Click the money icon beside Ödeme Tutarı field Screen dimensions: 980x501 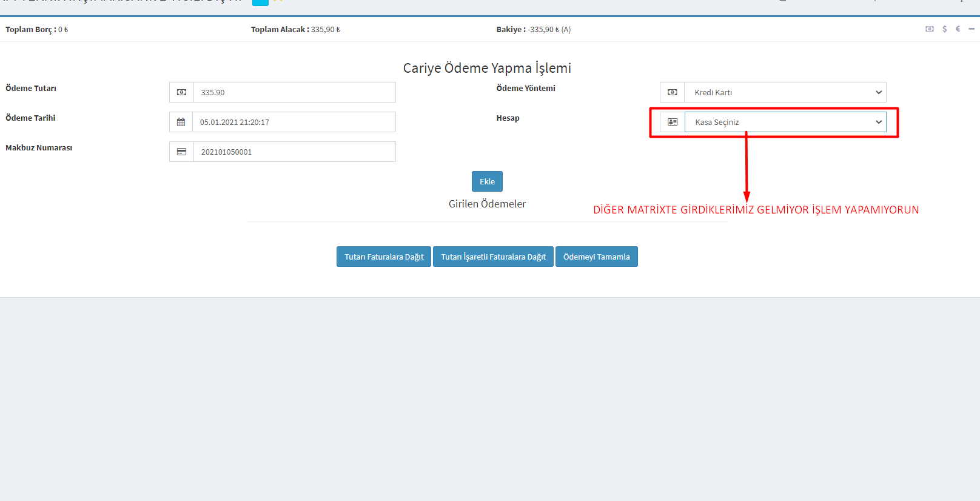(181, 92)
